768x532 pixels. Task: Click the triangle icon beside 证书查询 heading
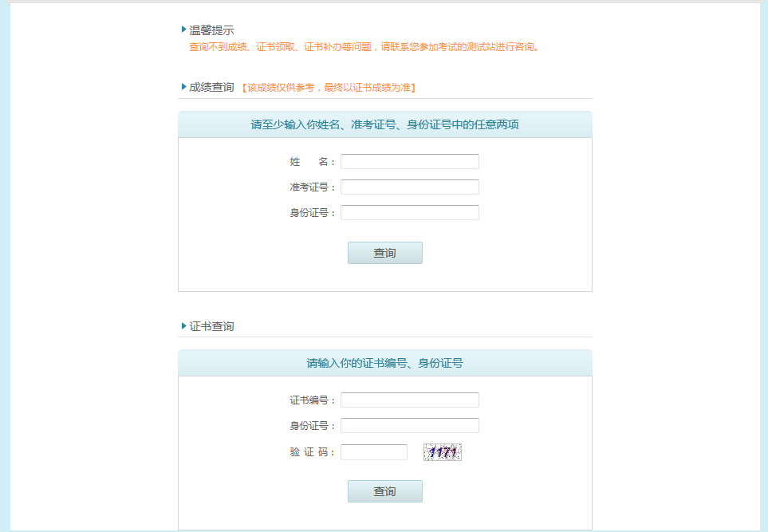(183, 325)
